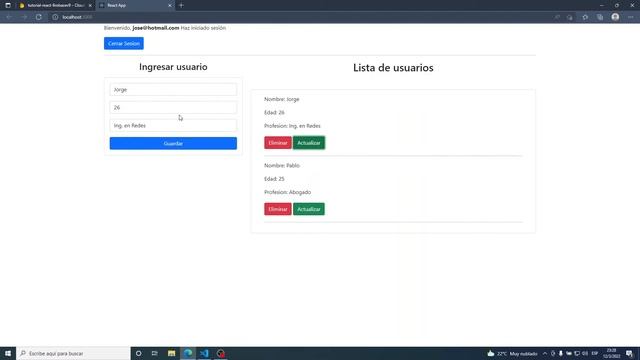This screenshot has width=640, height=360.
Task: Focus the profession field Ing. en Redes
Action: tap(173, 125)
